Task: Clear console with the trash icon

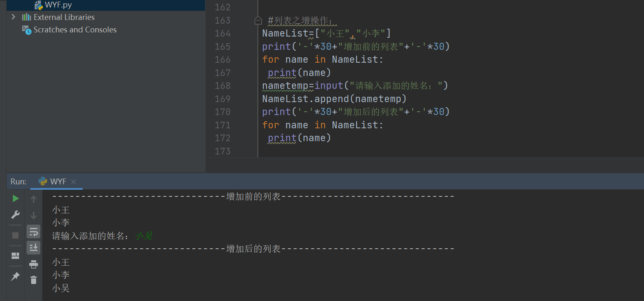Action: [x=34, y=280]
